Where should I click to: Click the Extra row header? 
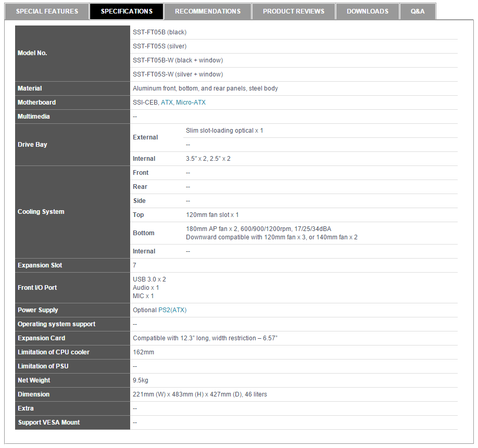pos(72,408)
